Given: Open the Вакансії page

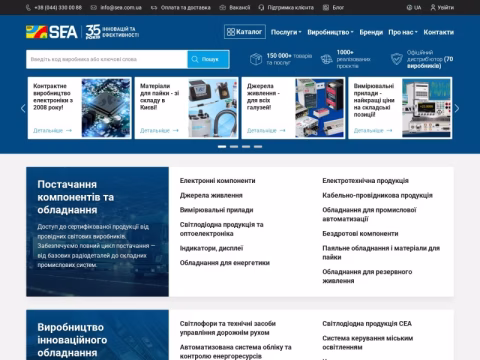Looking at the screenshot, I should (x=240, y=7).
